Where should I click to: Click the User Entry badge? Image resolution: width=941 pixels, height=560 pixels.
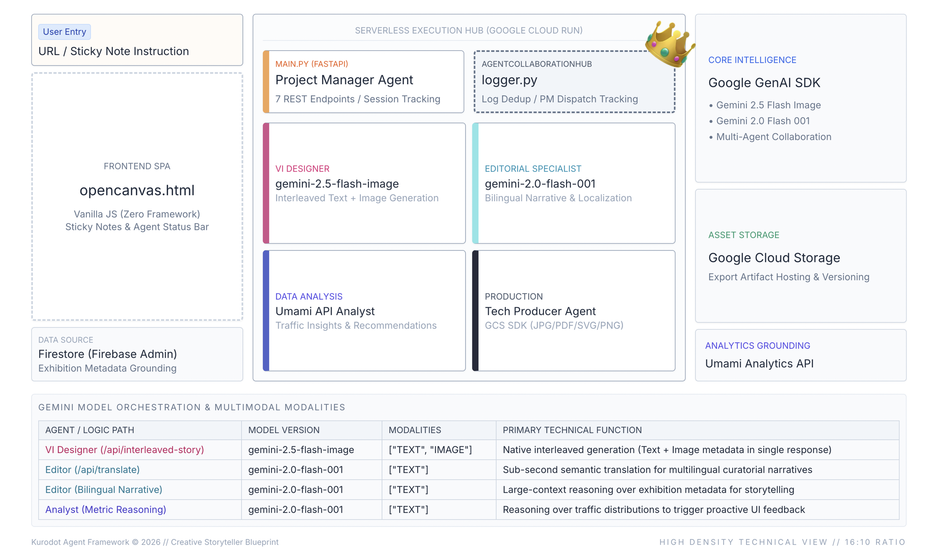(x=64, y=32)
